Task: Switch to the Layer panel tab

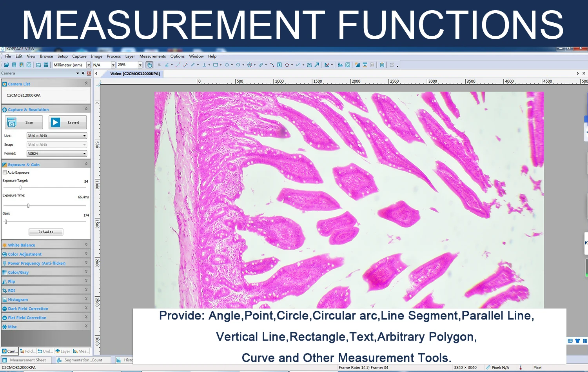Action: [63, 351]
